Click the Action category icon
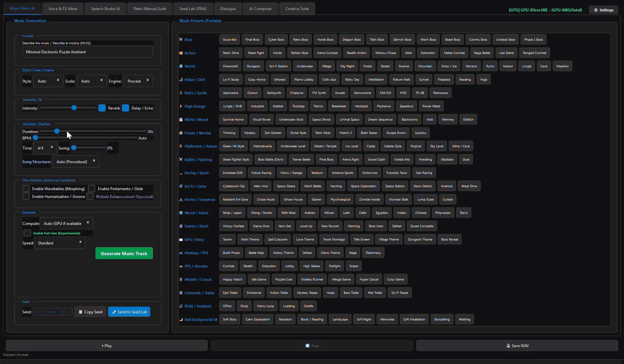 click(181, 53)
